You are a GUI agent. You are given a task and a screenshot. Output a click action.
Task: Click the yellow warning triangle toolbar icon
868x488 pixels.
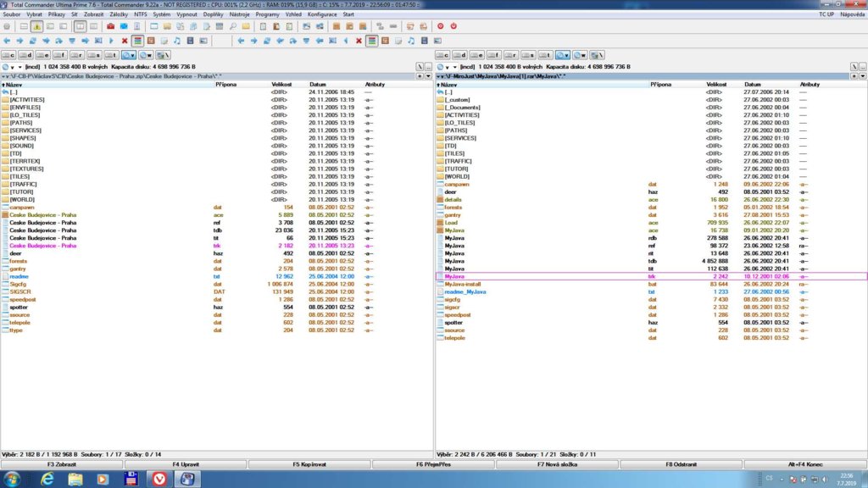[x=37, y=26]
